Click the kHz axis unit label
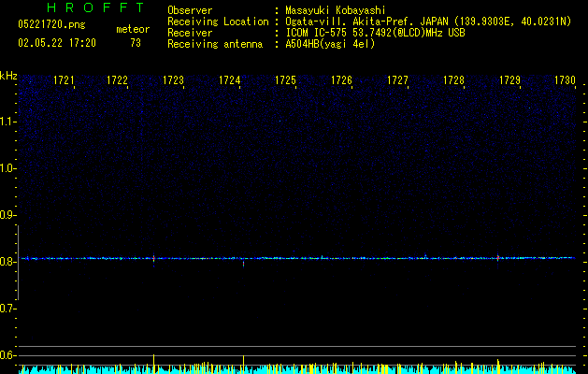 (x=8, y=76)
